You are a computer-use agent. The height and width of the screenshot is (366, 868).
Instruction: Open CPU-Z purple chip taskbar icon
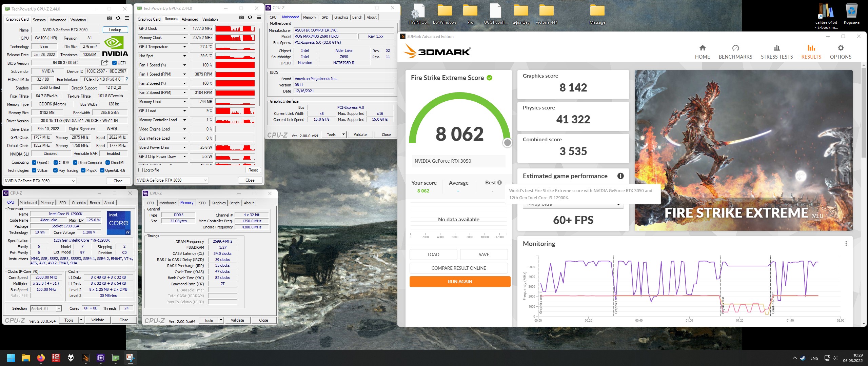coord(101,358)
